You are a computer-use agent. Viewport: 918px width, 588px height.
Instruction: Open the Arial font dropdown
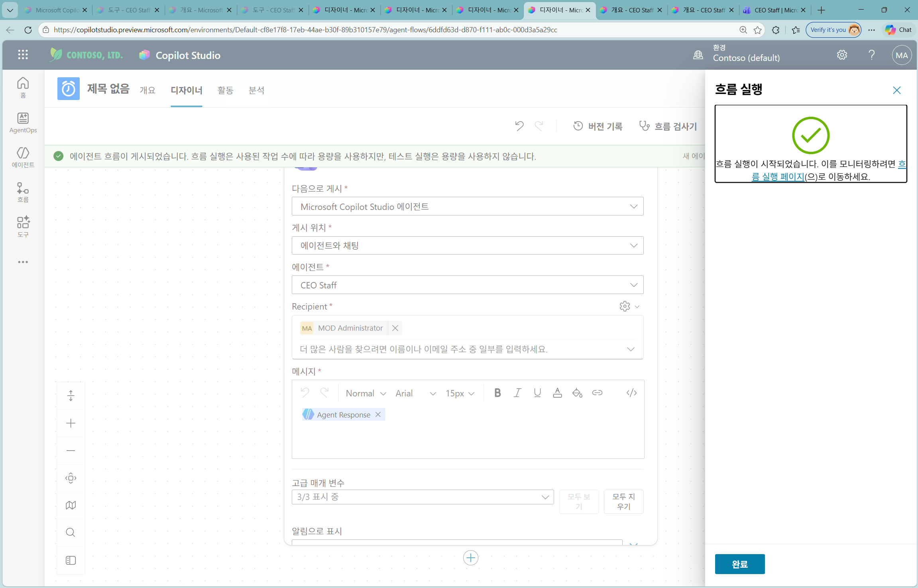[x=415, y=393]
